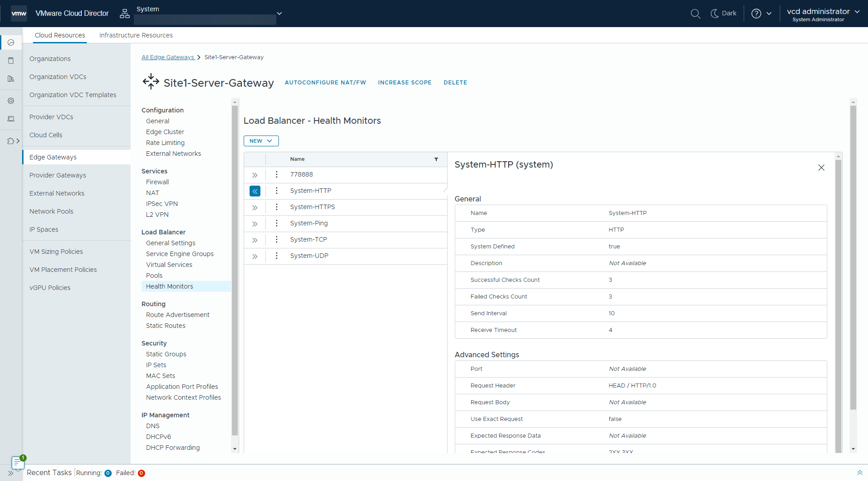Viewport: 868px width, 481px height.
Task: Open Virtual Services under Load Balancer
Action: (x=169, y=265)
